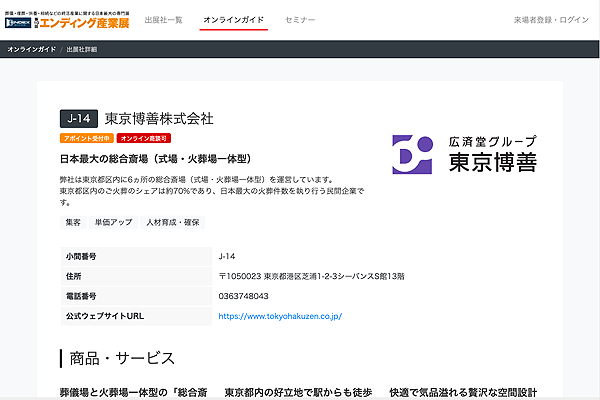
Task: Click the J-14 booth badge
Action: point(79,119)
